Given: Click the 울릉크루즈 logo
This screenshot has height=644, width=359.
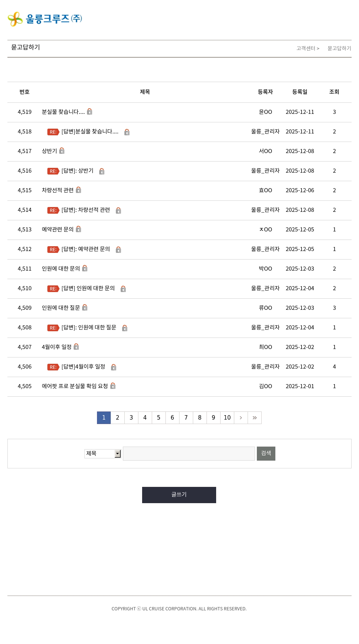Looking at the screenshot, I should 45,19.
